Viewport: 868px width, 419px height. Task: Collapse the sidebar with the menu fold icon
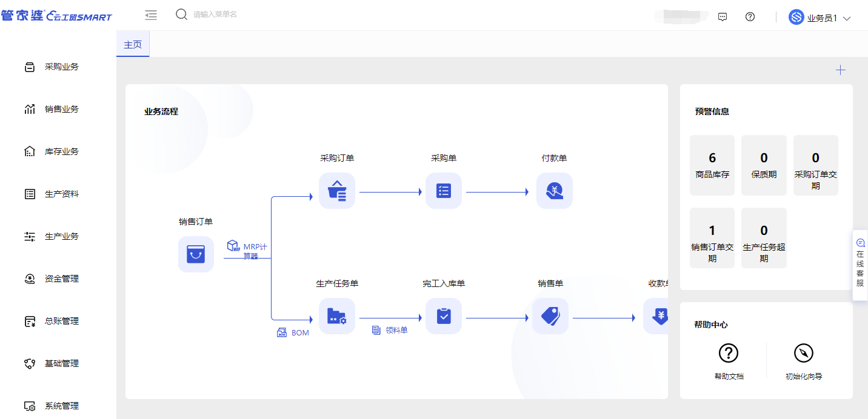(151, 15)
